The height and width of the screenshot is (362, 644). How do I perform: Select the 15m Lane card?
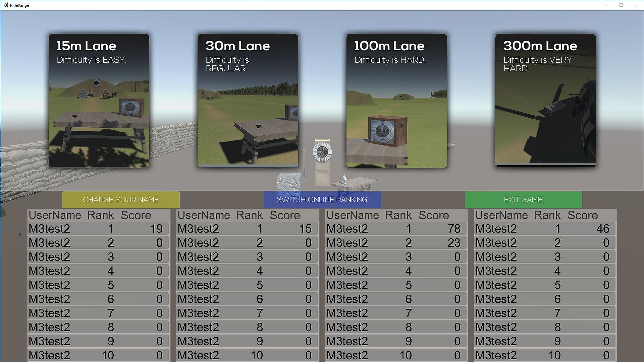[99, 101]
